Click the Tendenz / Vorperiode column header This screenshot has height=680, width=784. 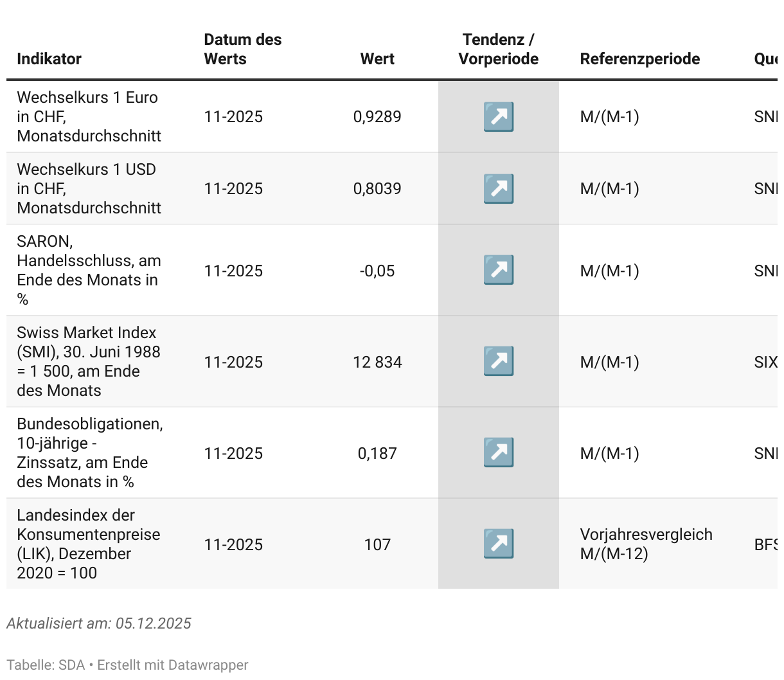coord(498,49)
